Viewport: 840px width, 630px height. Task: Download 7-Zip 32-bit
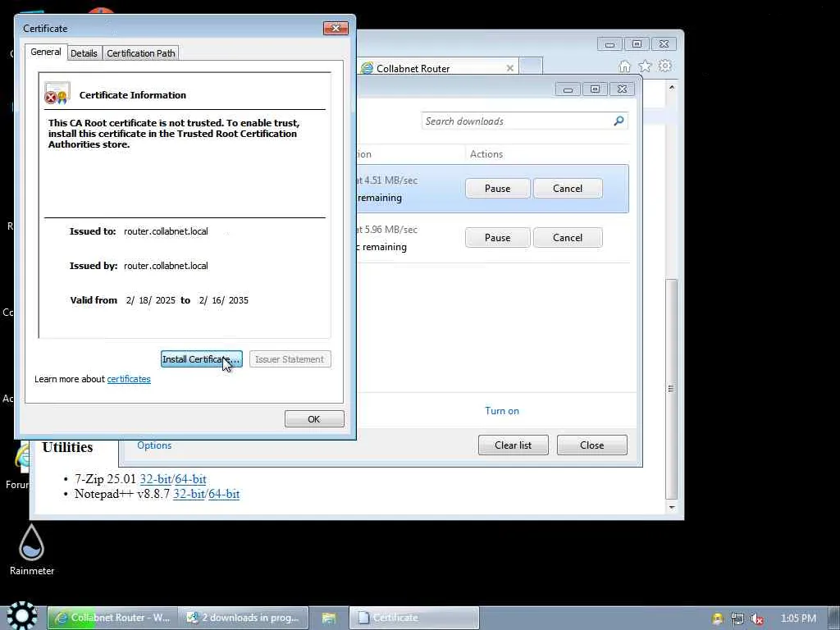click(155, 479)
